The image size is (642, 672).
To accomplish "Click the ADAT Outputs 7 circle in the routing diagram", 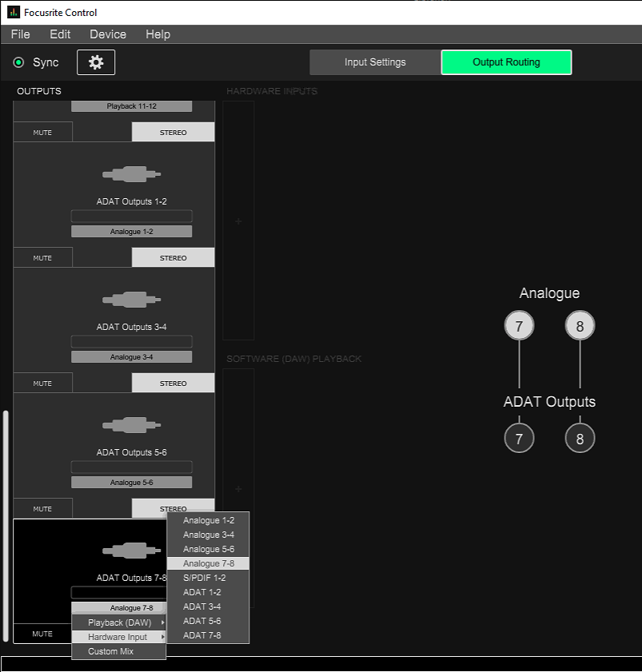I will click(x=519, y=438).
